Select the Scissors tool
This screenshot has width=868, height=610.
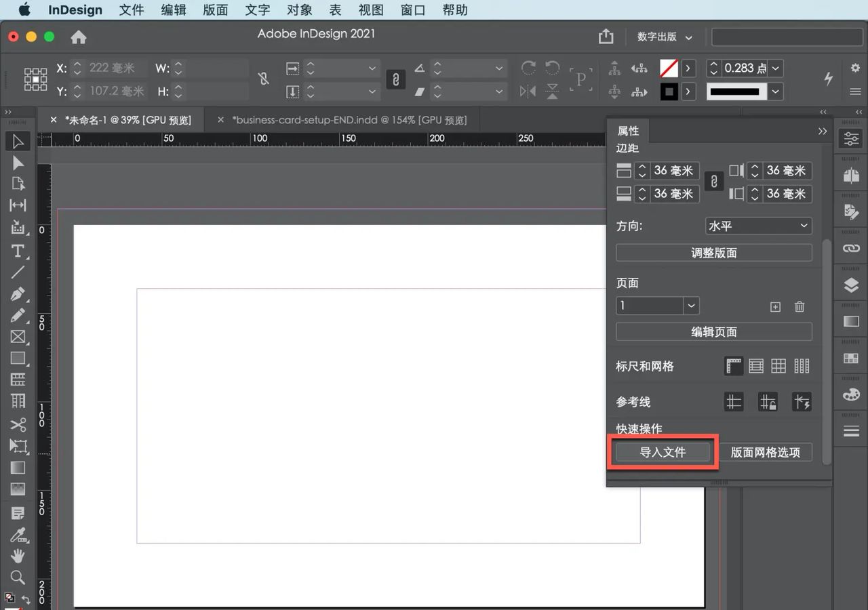(18, 424)
